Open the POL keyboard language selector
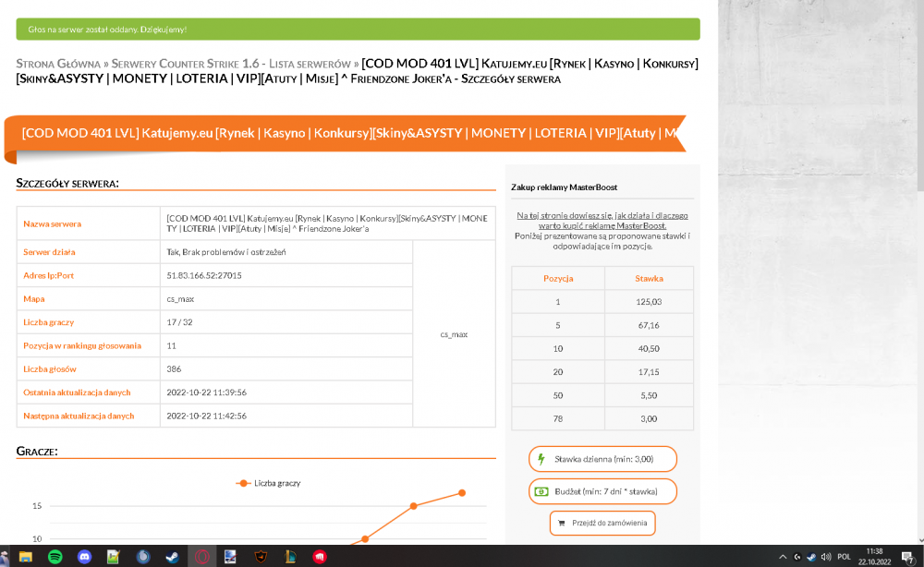This screenshot has width=924, height=567. coord(844,557)
